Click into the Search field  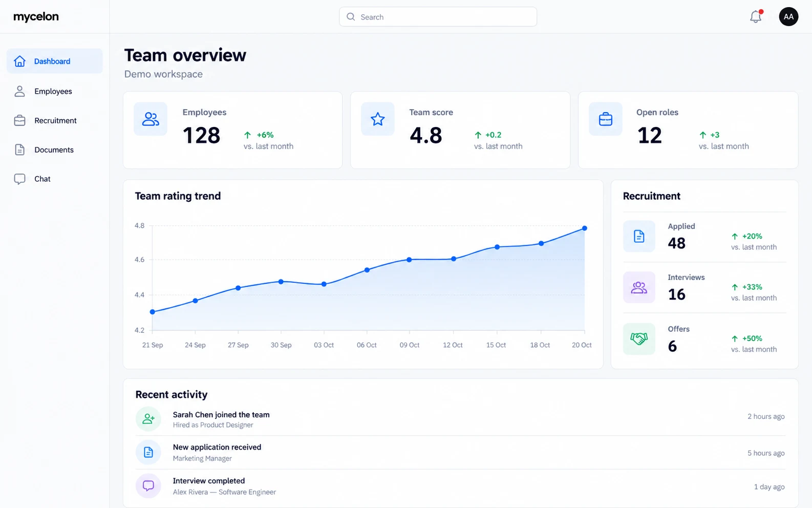coord(438,17)
